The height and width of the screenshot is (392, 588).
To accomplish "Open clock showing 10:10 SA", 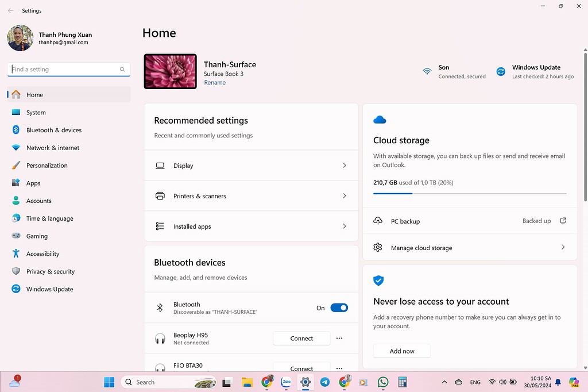I will (x=537, y=382).
